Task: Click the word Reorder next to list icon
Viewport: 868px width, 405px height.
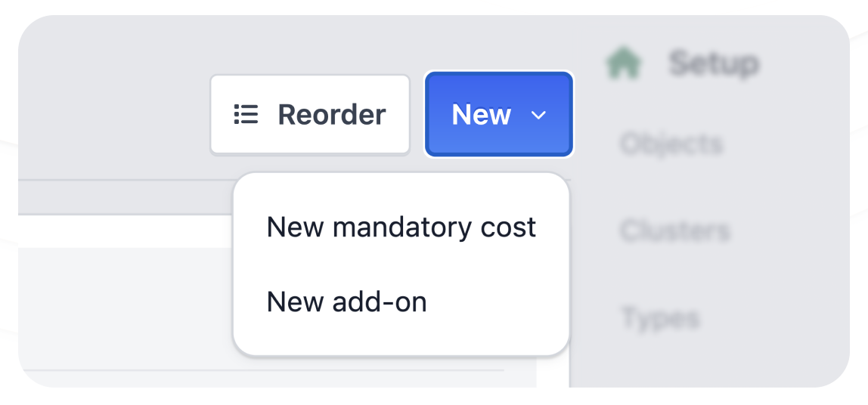Action: pos(332,115)
